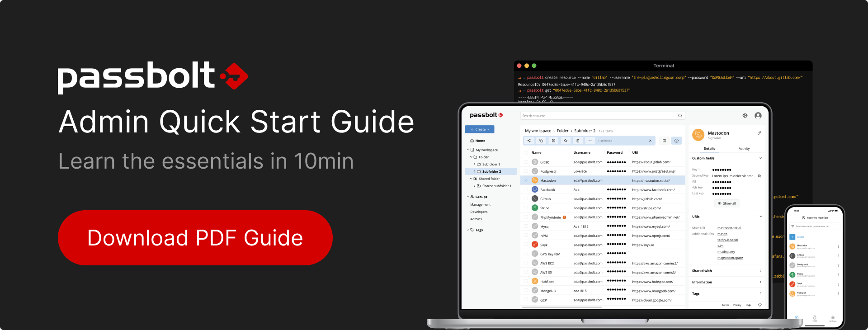The width and height of the screenshot is (868, 330).
Task: Check the Mysql row checkbox
Action: (x=526, y=226)
